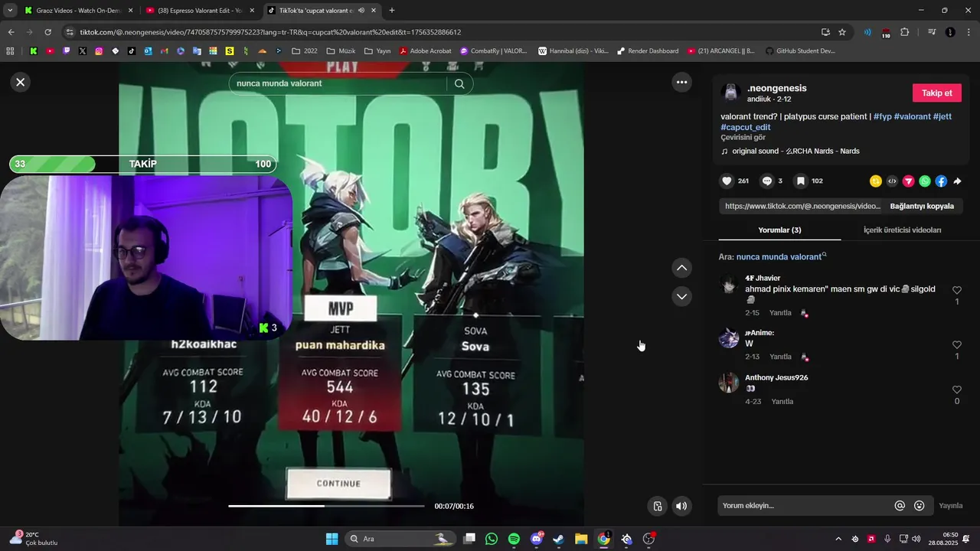
Task: Send to friends with the red paper-plane icon
Action: pos(908,181)
